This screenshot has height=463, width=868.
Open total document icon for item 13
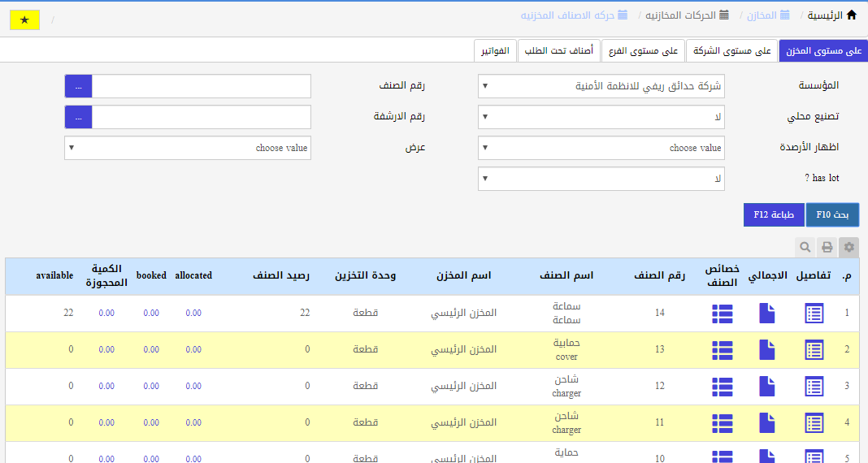point(766,349)
